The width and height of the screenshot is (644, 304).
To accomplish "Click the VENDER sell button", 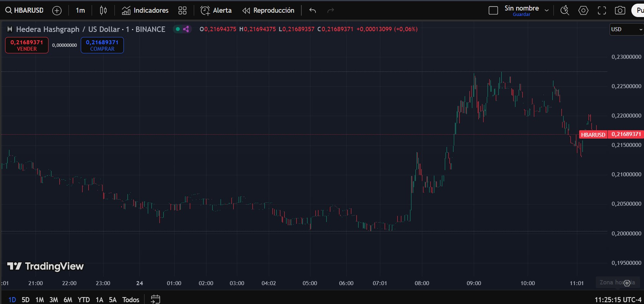I will pos(27,45).
